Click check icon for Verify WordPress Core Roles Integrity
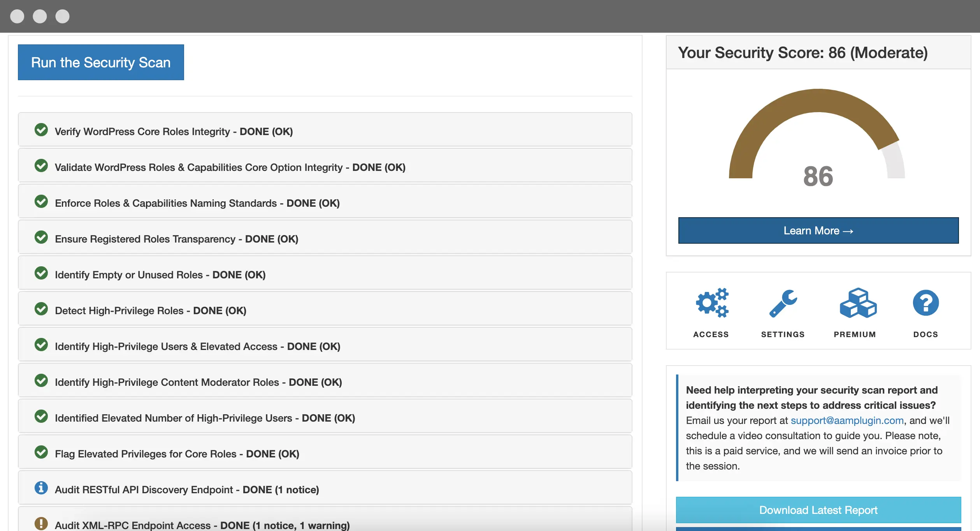The height and width of the screenshot is (531, 980). (x=41, y=130)
